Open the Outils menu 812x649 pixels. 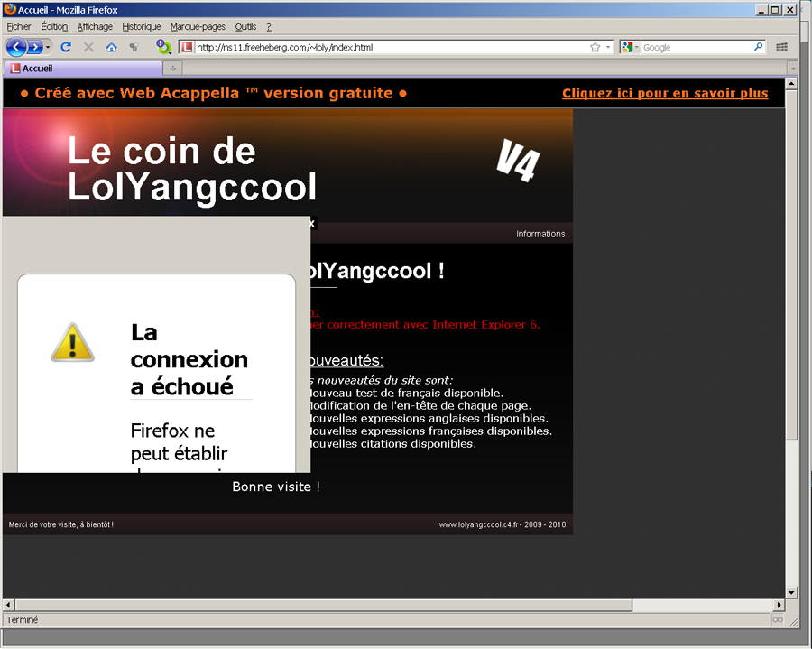coord(245,26)
